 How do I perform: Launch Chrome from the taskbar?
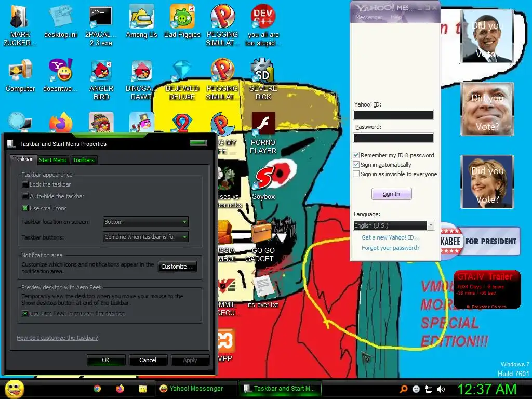pos(97,389)
